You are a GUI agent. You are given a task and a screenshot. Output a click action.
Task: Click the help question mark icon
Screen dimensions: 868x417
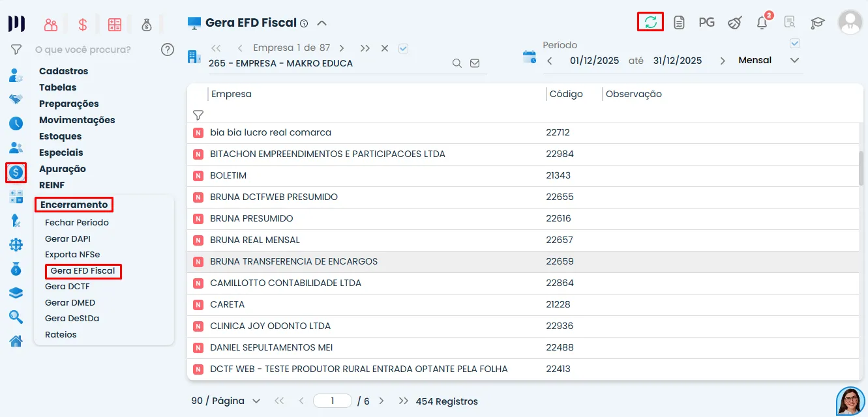[x=168, y=50]
